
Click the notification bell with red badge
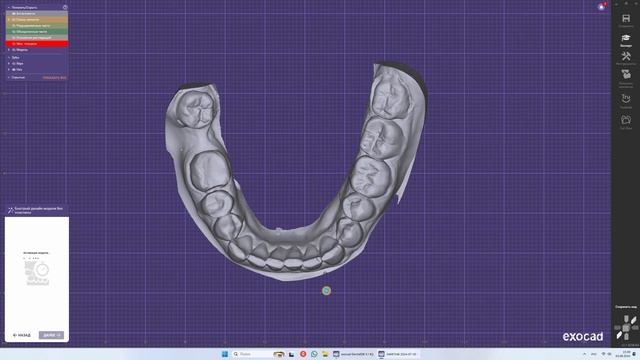tap(602, 7)
